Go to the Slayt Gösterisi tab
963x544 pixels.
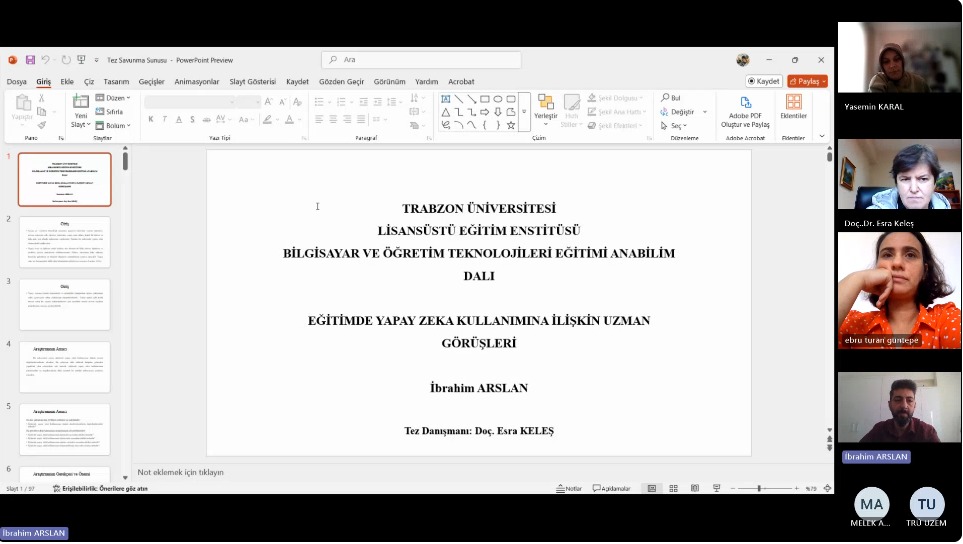(252, 82)
